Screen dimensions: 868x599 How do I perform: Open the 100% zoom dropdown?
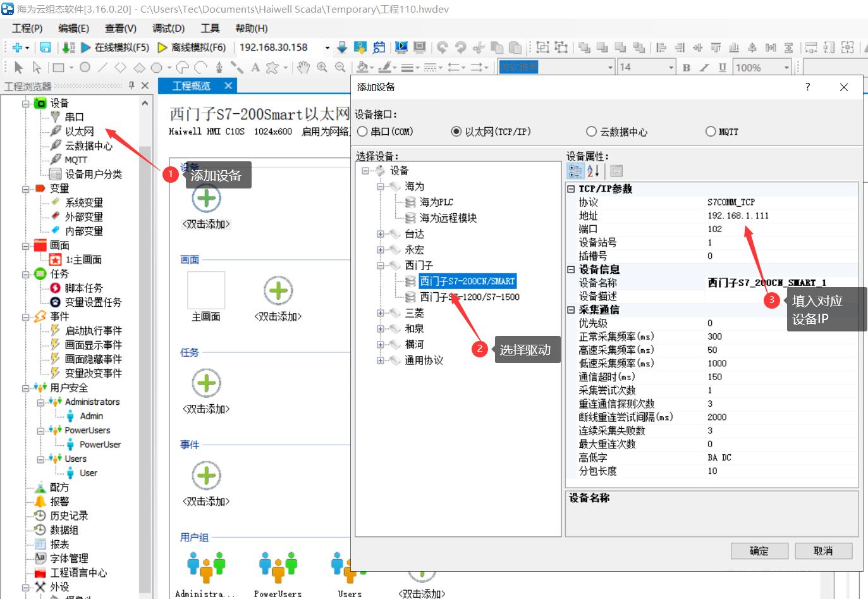point(786,67)
